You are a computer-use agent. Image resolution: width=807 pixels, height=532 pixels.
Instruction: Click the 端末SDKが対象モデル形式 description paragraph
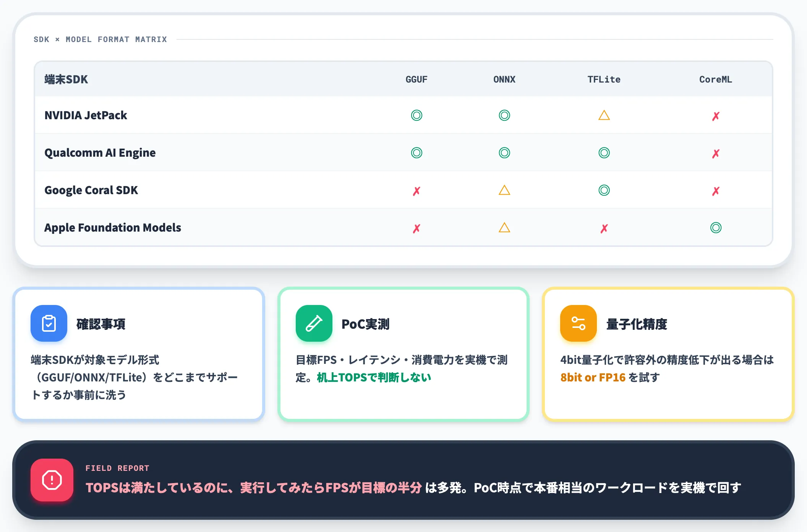click(134, 377)
